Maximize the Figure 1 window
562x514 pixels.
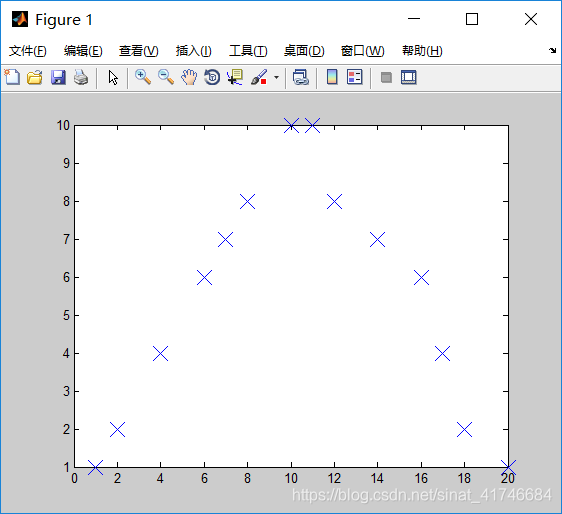[472, 19]
